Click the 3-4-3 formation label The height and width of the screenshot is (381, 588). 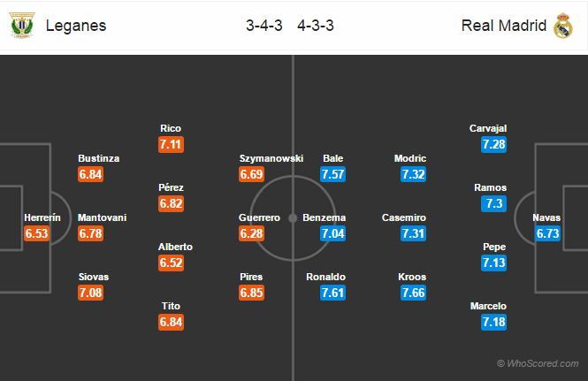[264, 26]
